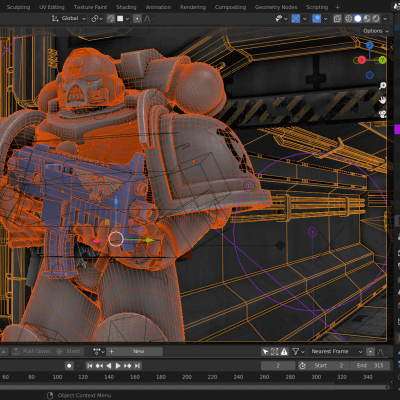The width and height of the screenshot is (400, 400).
Task: Toggle the camera view icon
Action: pyautogui.click(x=382, y=114)
